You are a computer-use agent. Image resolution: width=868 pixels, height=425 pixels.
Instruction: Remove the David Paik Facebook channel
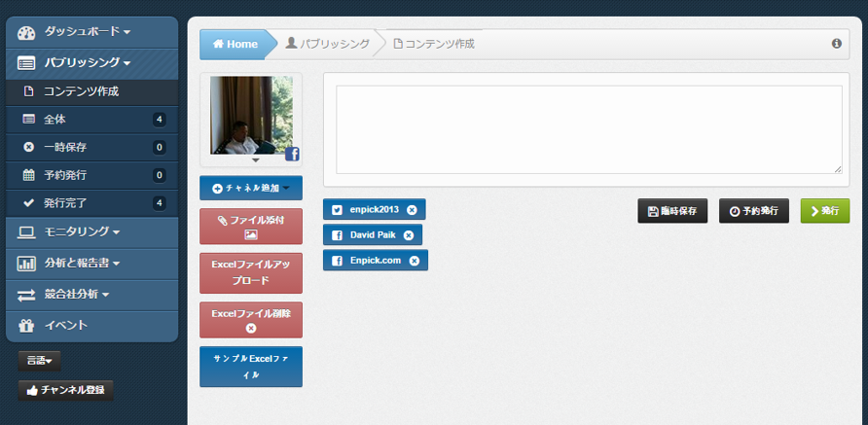pos(409,235)
